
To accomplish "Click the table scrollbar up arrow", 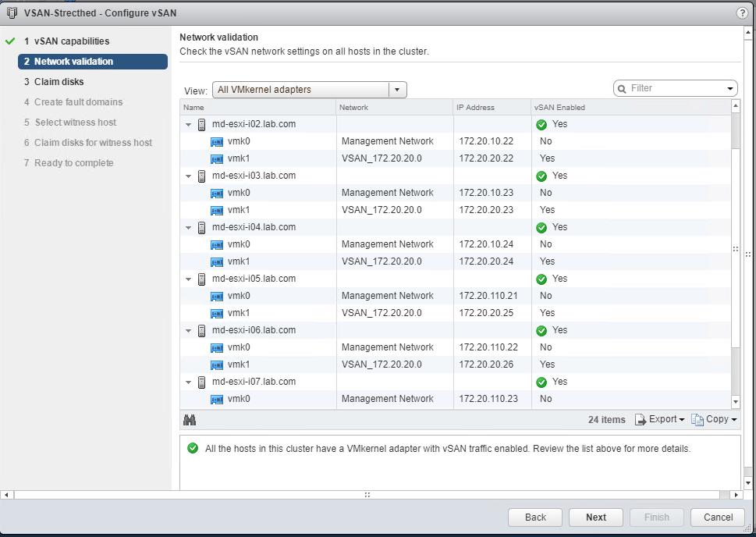I will [735, 105].
